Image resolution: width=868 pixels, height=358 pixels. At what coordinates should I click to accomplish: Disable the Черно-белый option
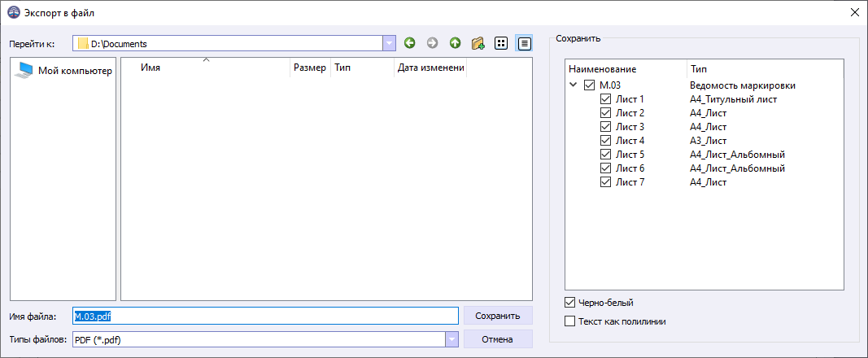[569, 303]
